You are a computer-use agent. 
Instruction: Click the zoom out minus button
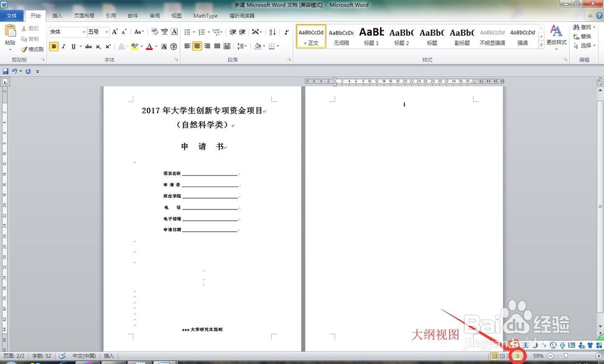(550, 356)
